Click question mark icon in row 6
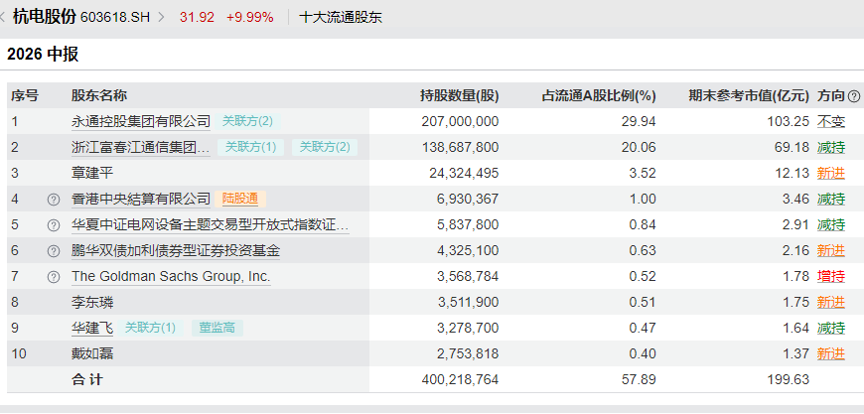The image size is (864, 414). (53, 251)
